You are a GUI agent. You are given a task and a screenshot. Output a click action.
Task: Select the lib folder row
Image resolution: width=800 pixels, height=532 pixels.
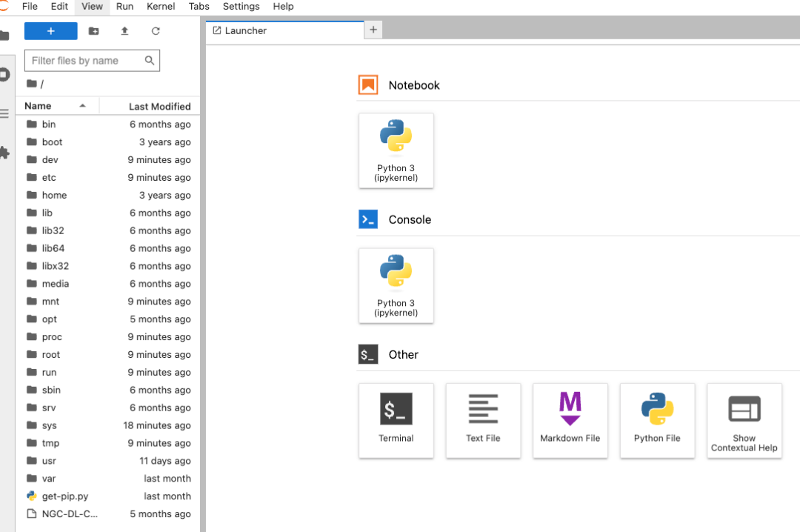coord(107,213)
